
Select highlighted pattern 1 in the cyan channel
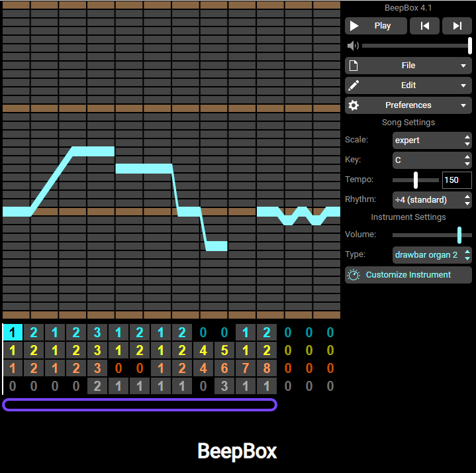13,332
